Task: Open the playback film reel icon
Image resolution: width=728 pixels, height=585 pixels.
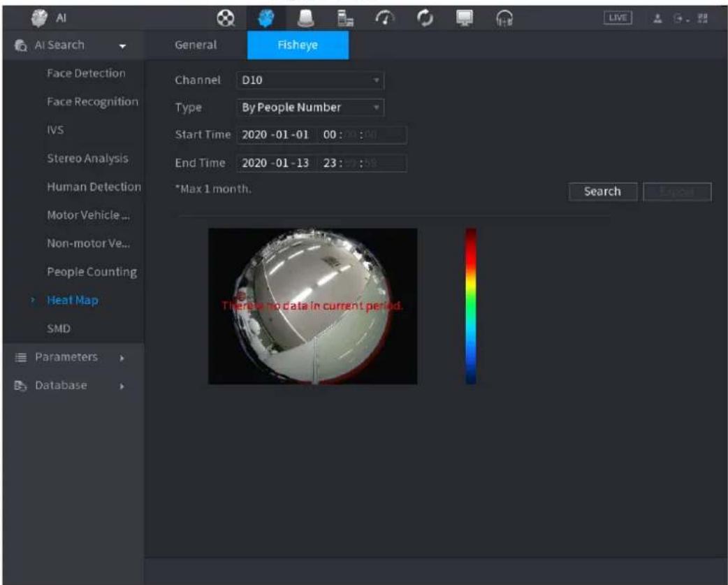Action: 226,19
